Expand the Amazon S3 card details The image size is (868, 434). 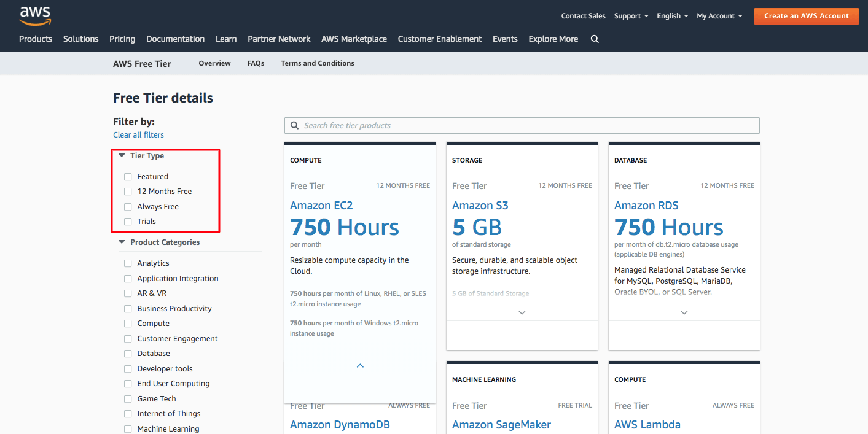pyautogui.click(x=522, y=312)
